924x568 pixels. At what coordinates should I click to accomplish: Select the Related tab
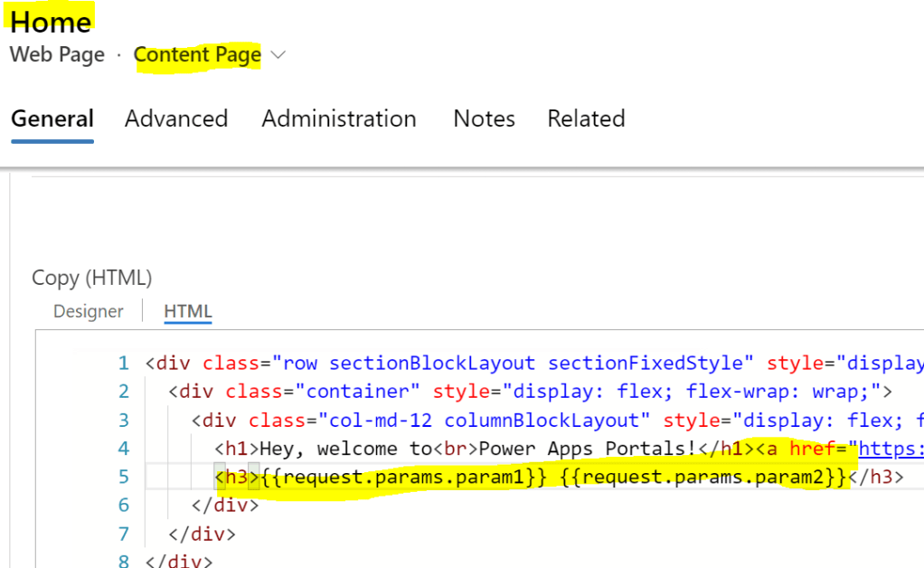pos(586,118)
